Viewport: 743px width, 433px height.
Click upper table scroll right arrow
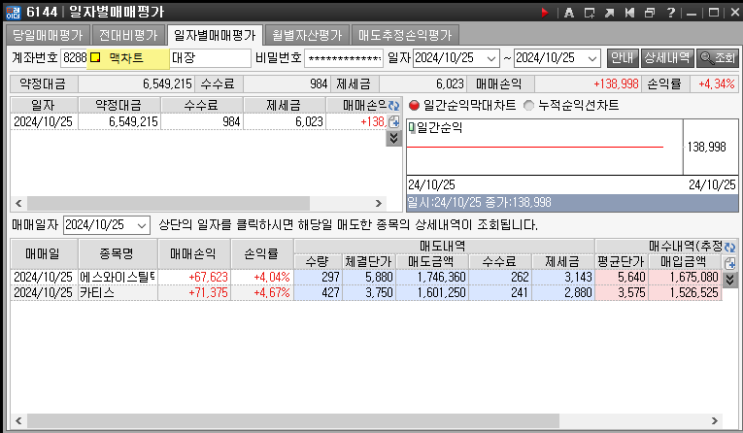tap(379, 203)
